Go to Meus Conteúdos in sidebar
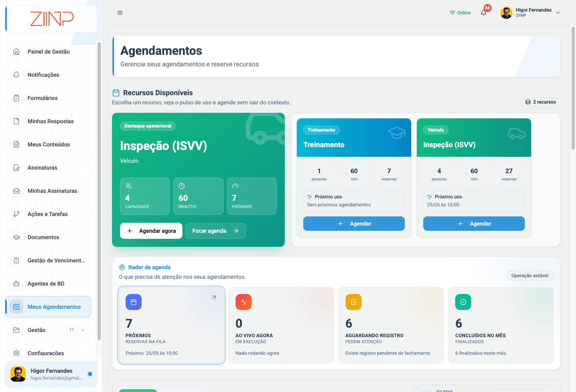 click(48, 144)
